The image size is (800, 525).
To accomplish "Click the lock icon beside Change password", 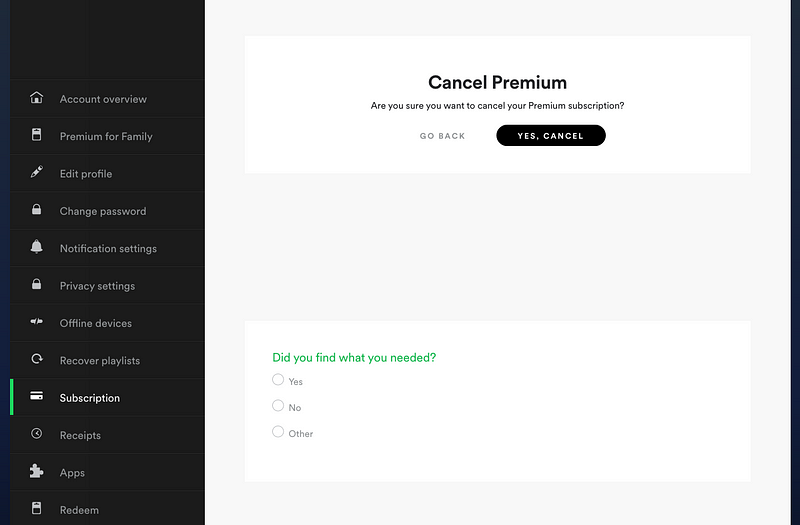I will (37, 210).
